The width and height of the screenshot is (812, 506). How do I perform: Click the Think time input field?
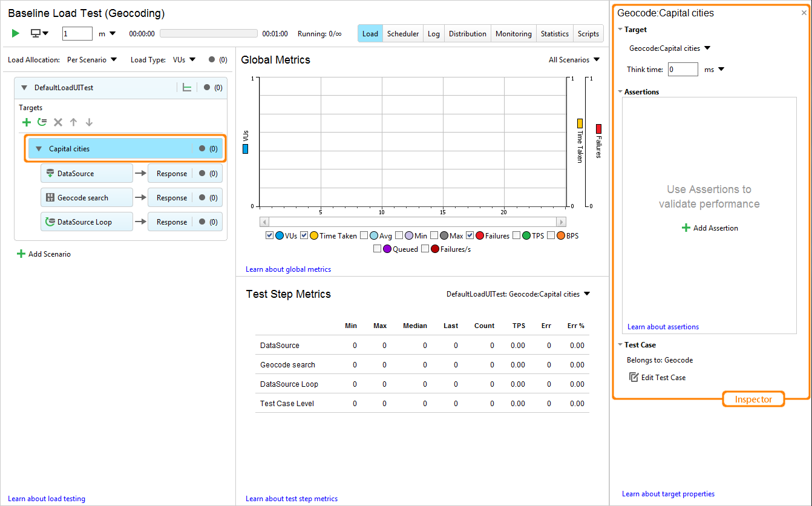[x=683, y=69]
